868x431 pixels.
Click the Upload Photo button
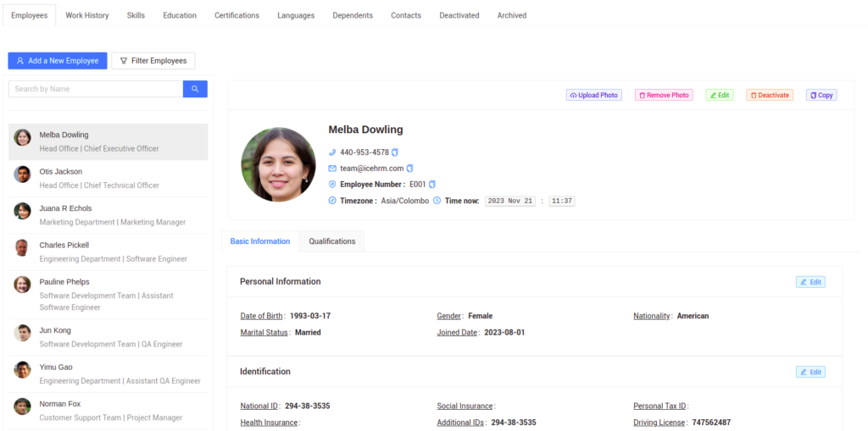[x=594, y=96]
